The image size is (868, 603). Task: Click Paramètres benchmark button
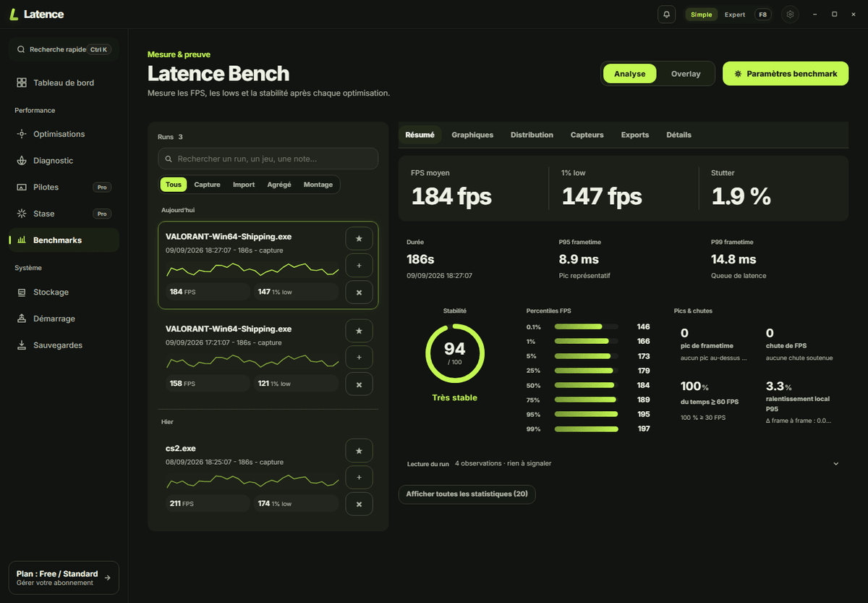(786, 74)
